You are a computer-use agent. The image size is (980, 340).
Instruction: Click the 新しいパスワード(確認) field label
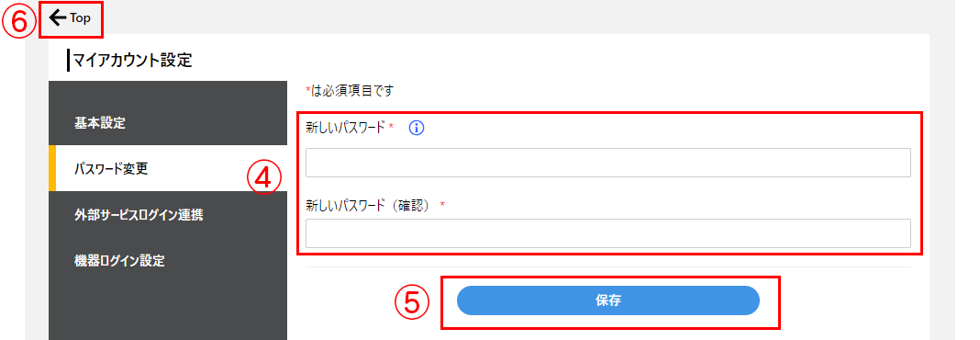[370, 205]
